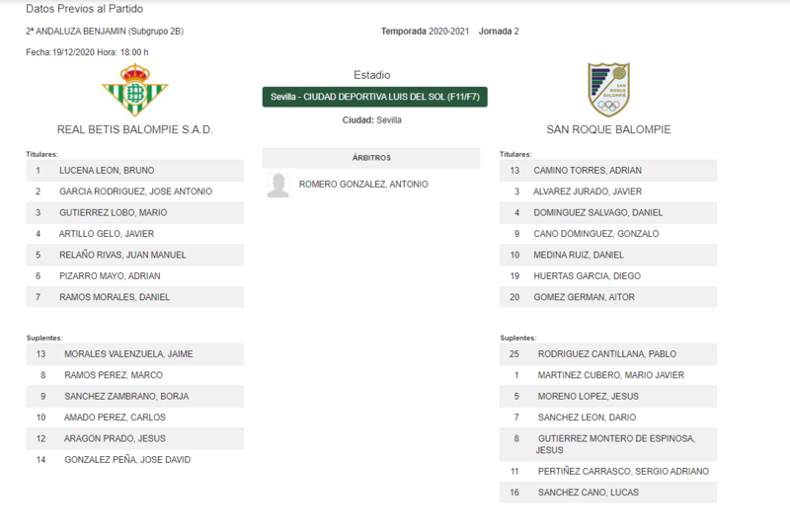
Task: Select player GARCIA RODRIGUEZ, JOSE ANTONIO
Action: (135, 191)
